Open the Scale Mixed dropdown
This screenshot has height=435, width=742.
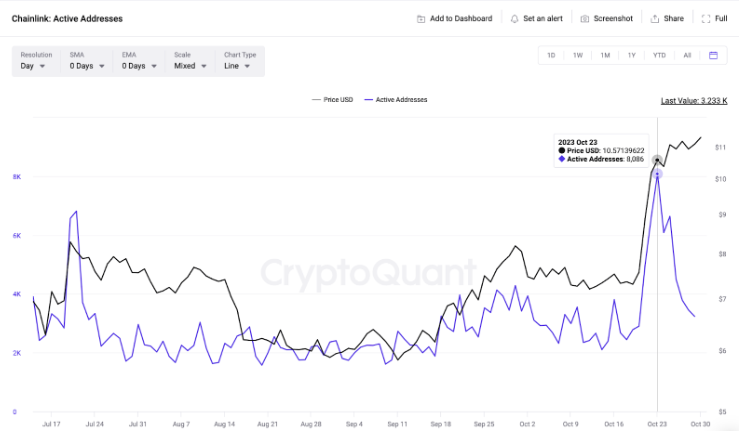pos(191,62)
